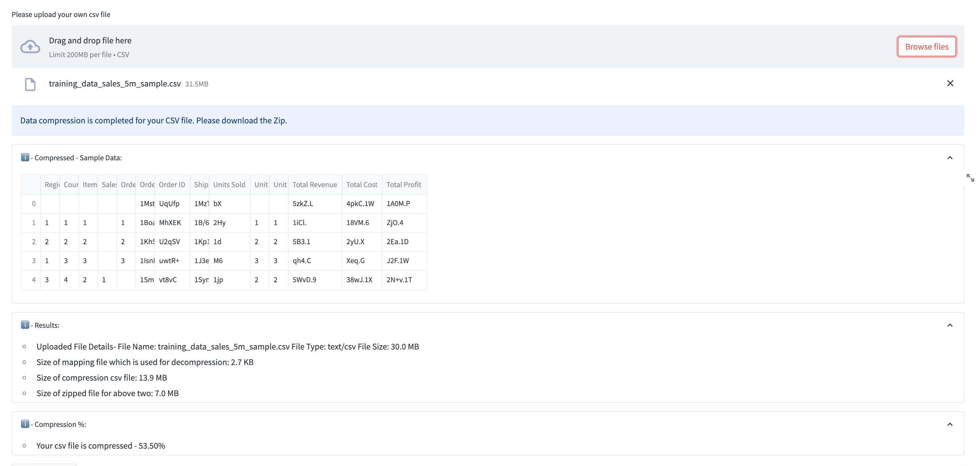Viewport: 980px width, 466px height.
Task: Sort by the Total Revenue column header
Action: click(315, 185)
